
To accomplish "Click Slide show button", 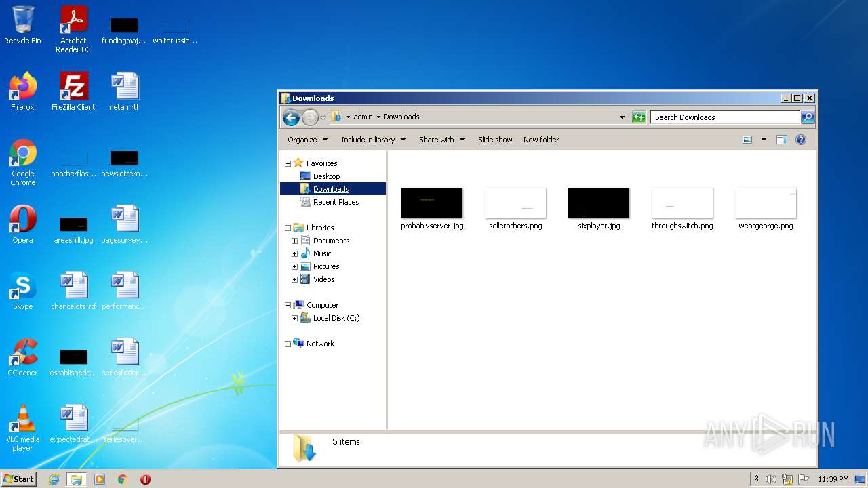I will click(x=495, y=140).
